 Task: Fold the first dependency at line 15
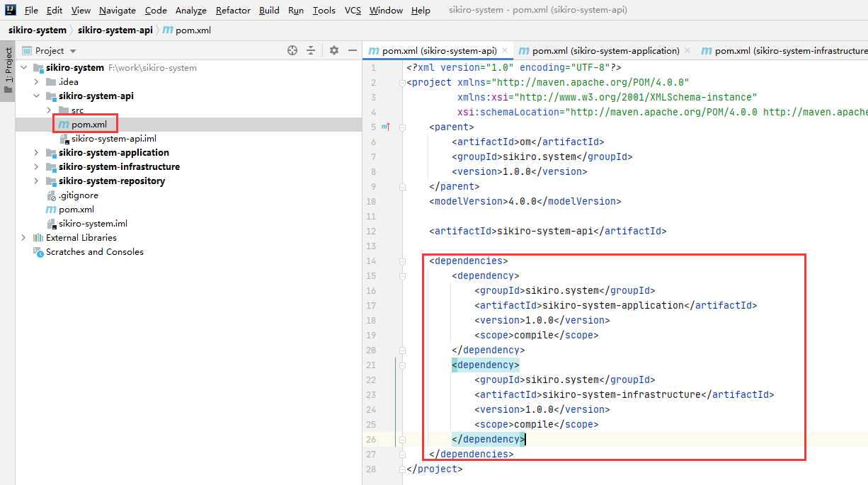pyautogui.click(x=402, y=276)
